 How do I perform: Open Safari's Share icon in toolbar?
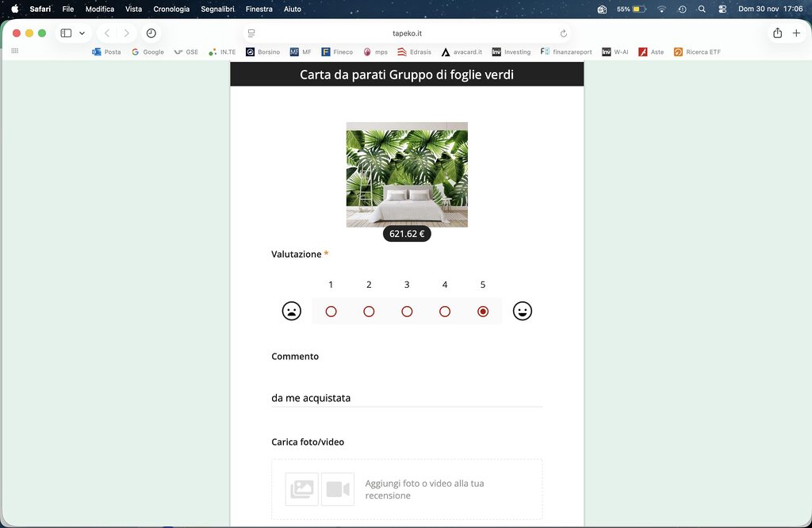click(777, 33)
